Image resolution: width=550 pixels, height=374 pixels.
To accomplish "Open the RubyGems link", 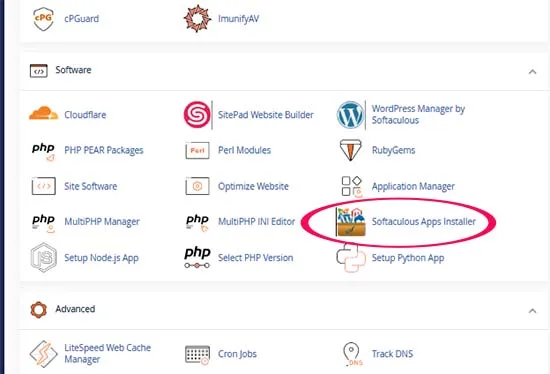I will click(394, 150).
